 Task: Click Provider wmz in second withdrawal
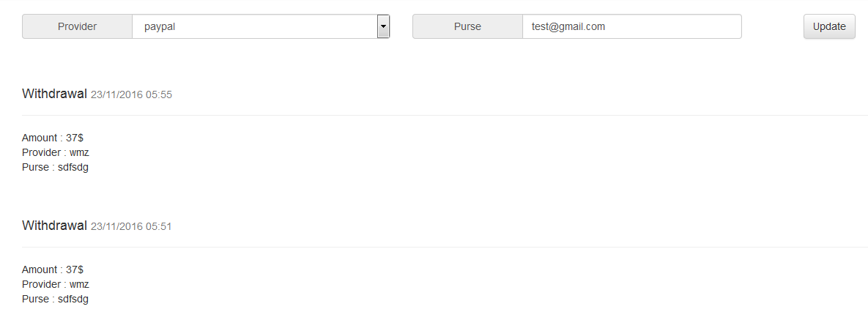56,284
